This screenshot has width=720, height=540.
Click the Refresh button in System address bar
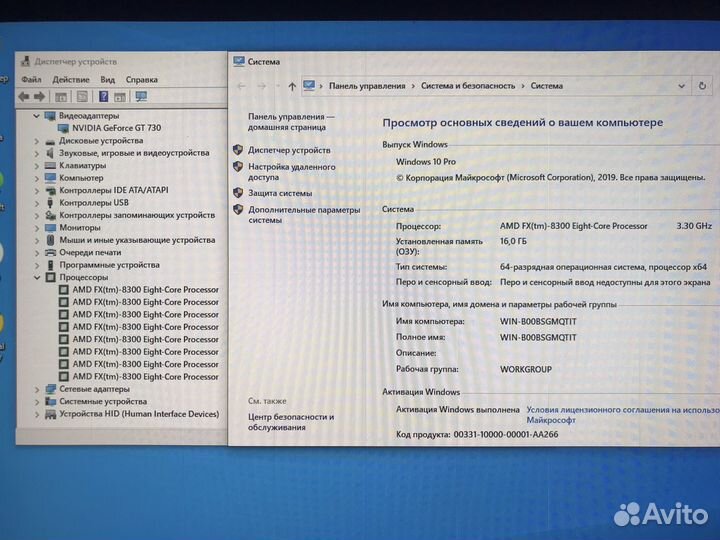pyautogui.click(x=702, y=86)
